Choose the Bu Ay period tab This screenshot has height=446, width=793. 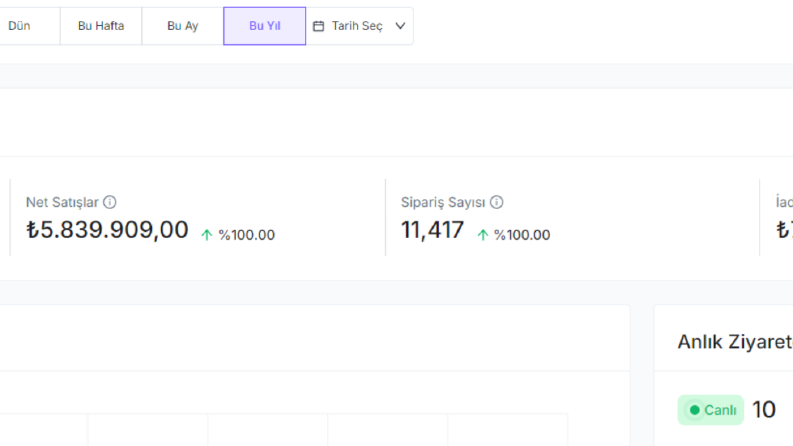[x=183, y=26]
